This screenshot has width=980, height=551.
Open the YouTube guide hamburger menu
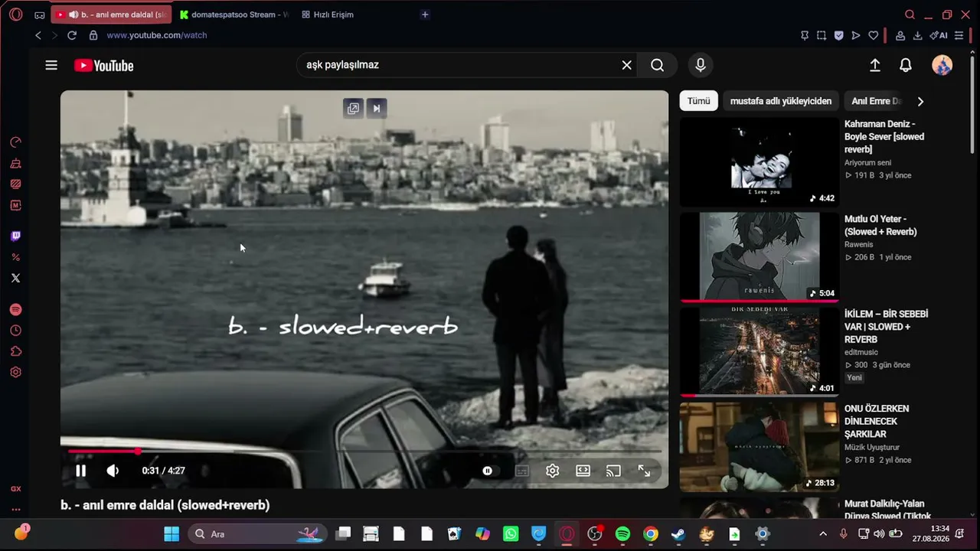tap(51, 65)
